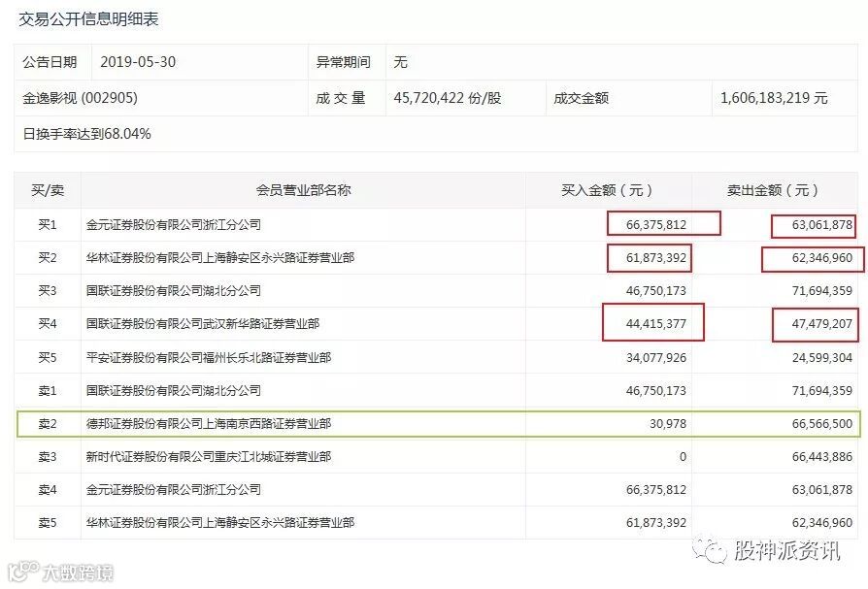The height and width of the screenshot is (589, 868).
Task: Select 买4 sell amount 47,479,207
Action: pos(822,323)
